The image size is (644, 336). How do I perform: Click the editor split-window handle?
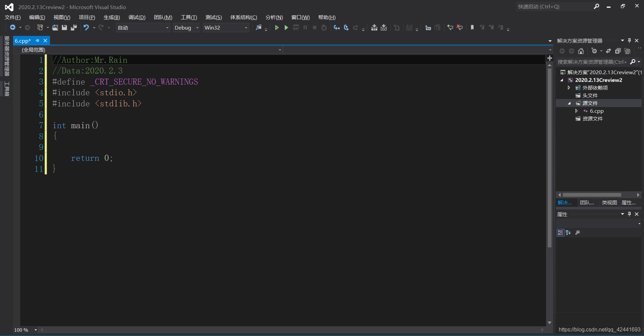(x=549, y=58)
